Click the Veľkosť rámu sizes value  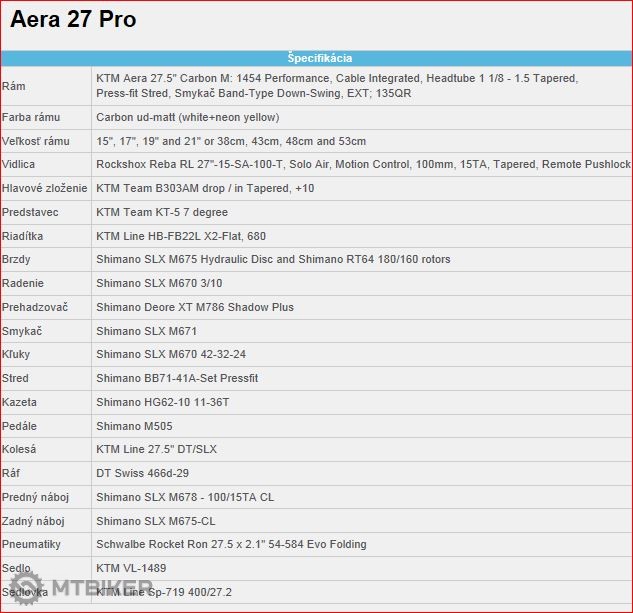tap(231, 141)
